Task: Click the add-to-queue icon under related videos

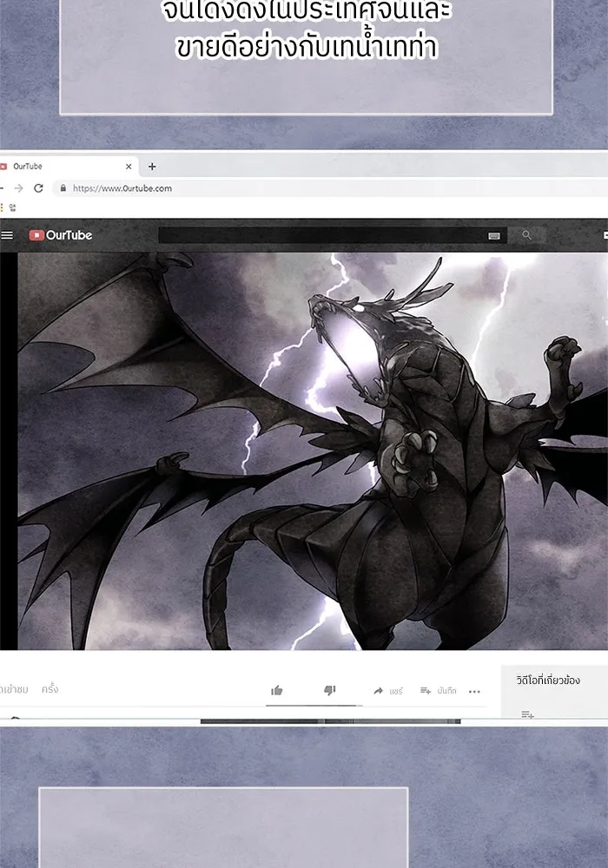Action: tap(527, 714)
